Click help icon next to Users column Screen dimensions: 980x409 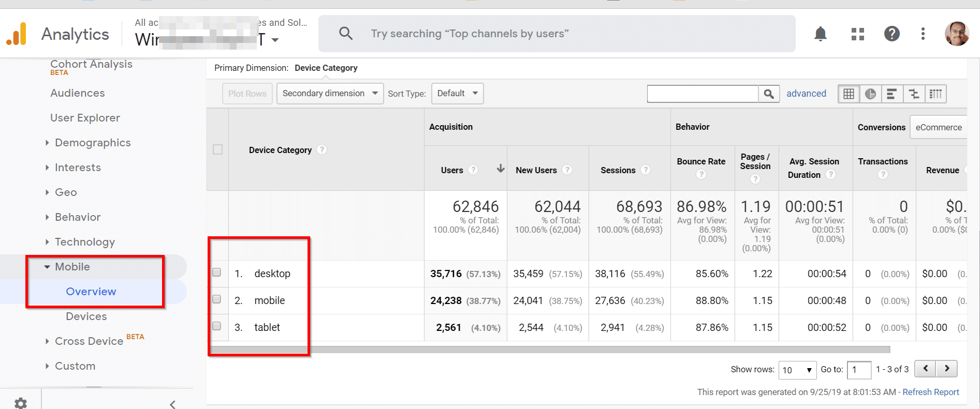[x=473, y=170]
